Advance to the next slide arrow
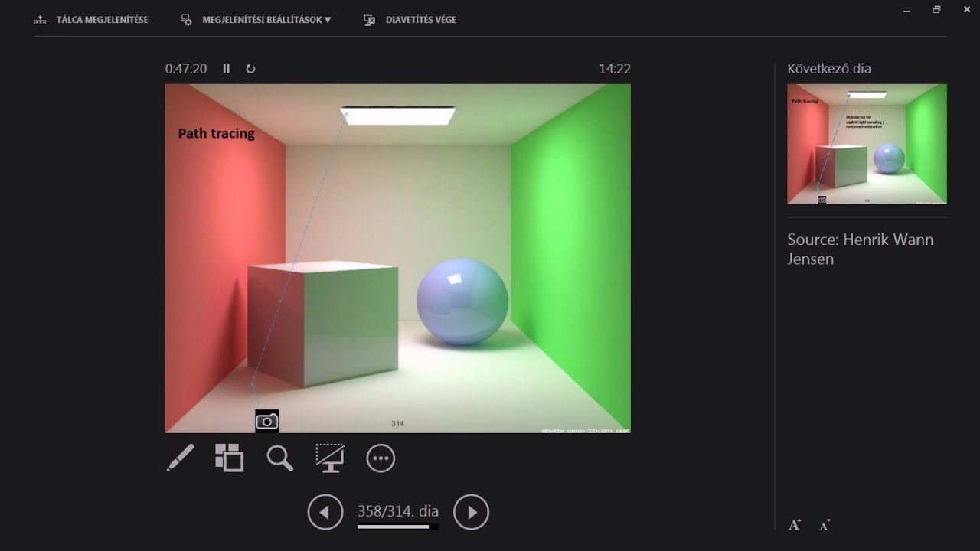 tap(472, 512)
